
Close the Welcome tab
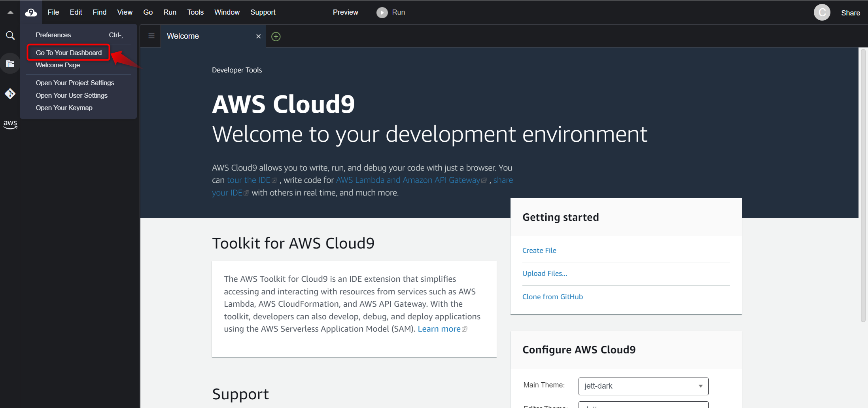pyautogui.click(x=259, y=36)
